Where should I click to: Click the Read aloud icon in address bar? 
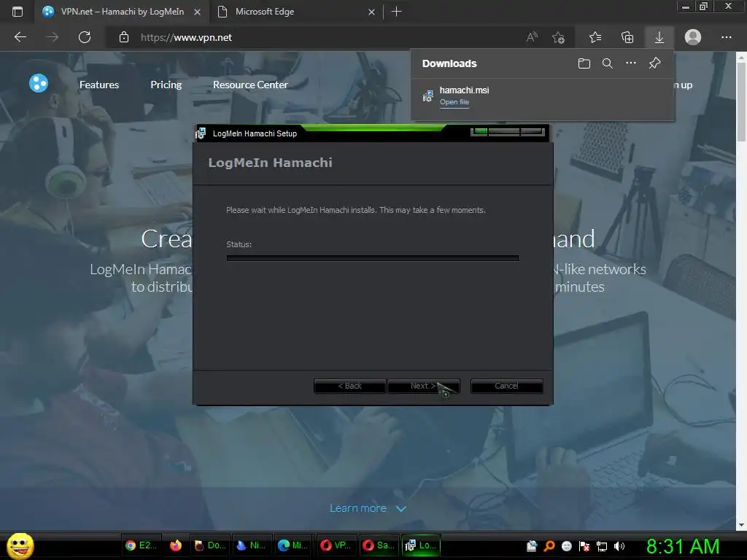coord(532,37)
